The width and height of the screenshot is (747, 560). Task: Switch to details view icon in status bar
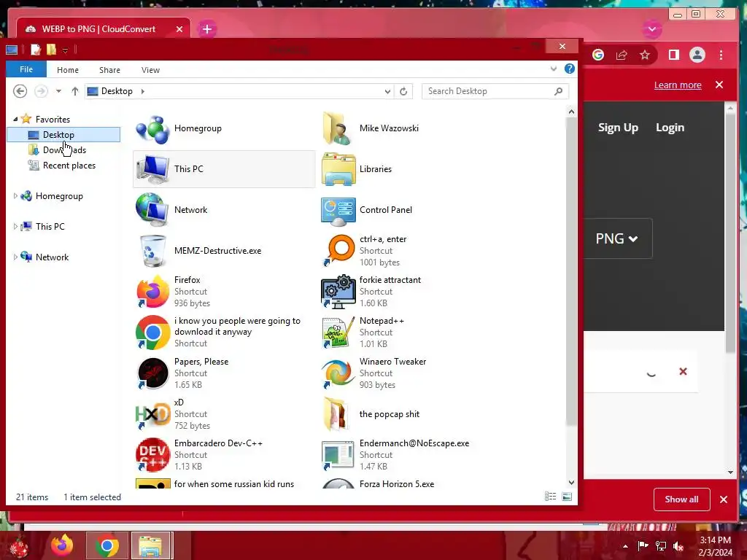(x=550, y=497)
